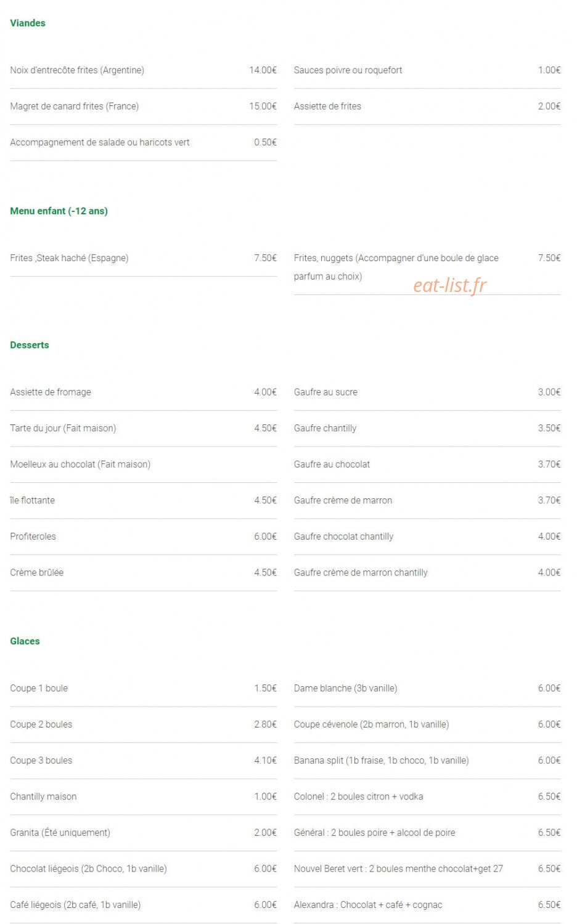
Task: Click Général : 2 boules poire item
Action: [x=374, y=832]
